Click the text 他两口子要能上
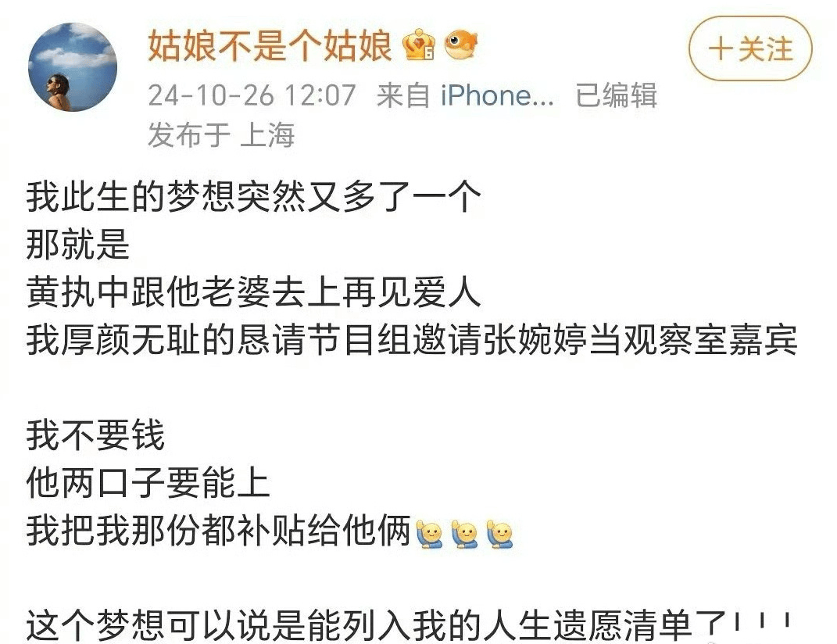837x644 pixels. pos(148,483)
